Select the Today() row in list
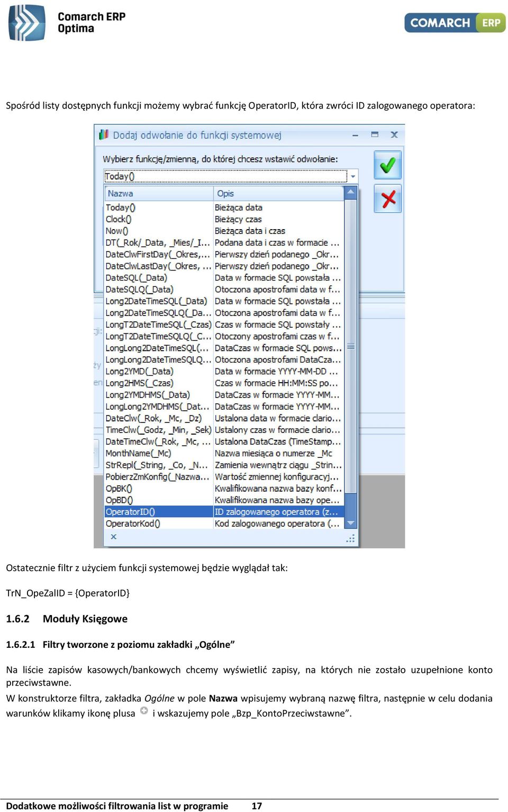This screenshot has width=508, height=812. [x=224, y=207]
